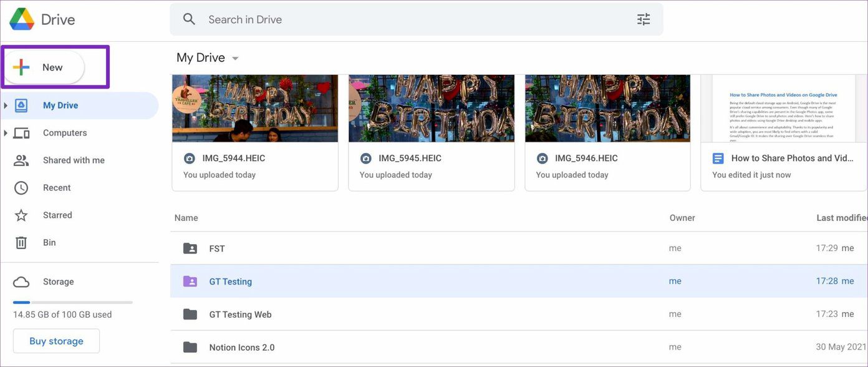Open the Bin trash icon
The image size is (868, 367).
tap(21, 243)
